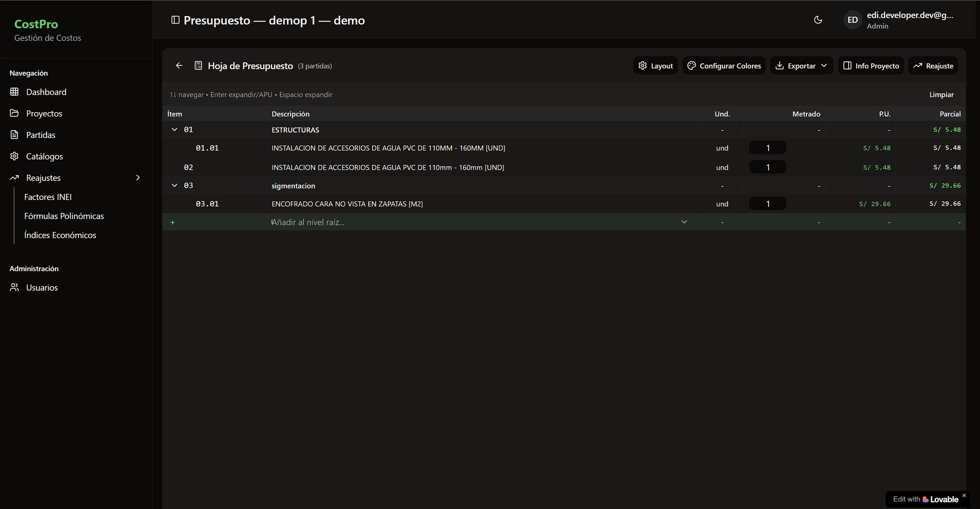Viewport: 980px width, 509px height.
Task: Click the green plus add-row icon
Action: 173,222
